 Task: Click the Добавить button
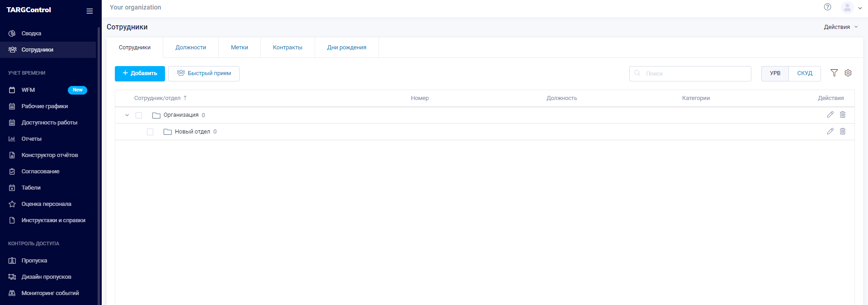[x=140, y=73]
